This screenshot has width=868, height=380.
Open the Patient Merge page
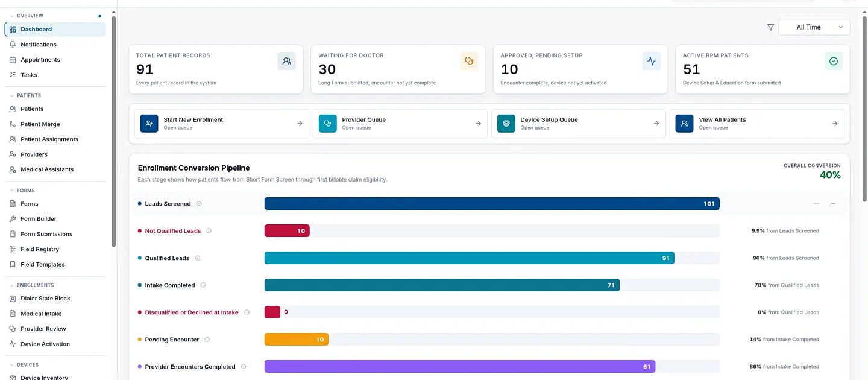[55, 124]
